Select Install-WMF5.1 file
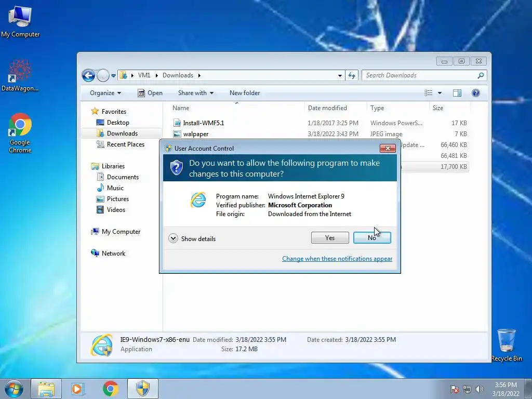The width and height of the screenshot is (532, 399). click(x=204, y=123)
